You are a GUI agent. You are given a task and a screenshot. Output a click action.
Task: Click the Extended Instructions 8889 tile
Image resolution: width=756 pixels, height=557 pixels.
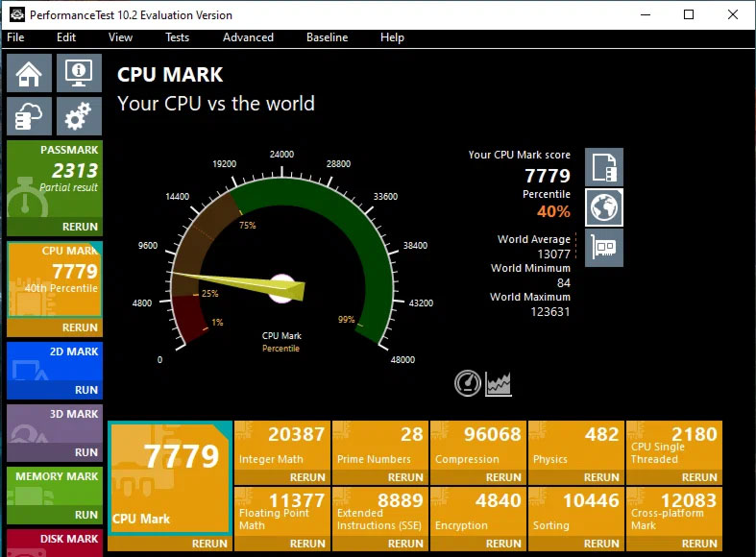[380, 512]
